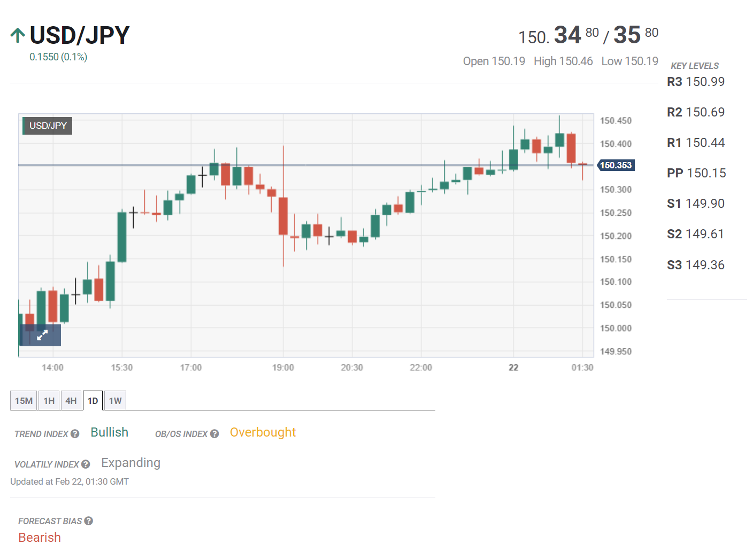The width and height of the screenshot is (753, 560).
Task: Click the FORECAST BIAS label
Action: tap(50, 521)
